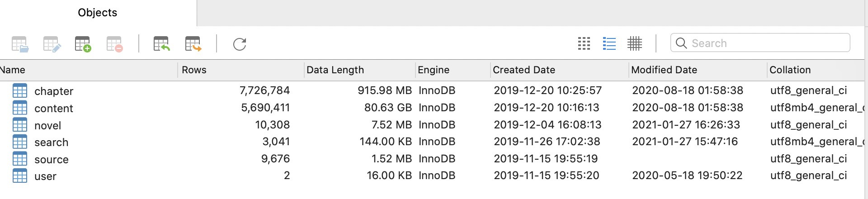Image resolution: width=868 pixels, height=199 pixels.
Task: Select the Objects tab
Action: point(98,13)
